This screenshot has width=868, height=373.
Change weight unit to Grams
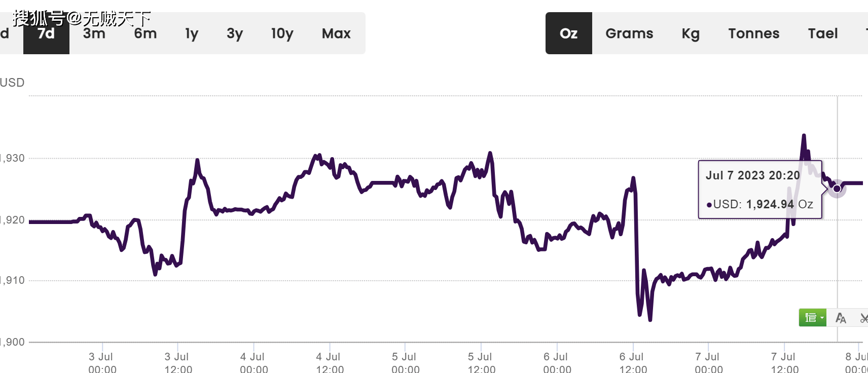(x=629, y=33)
